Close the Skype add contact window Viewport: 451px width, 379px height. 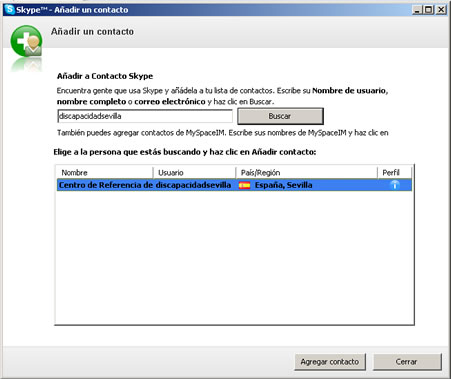[441, 10]
